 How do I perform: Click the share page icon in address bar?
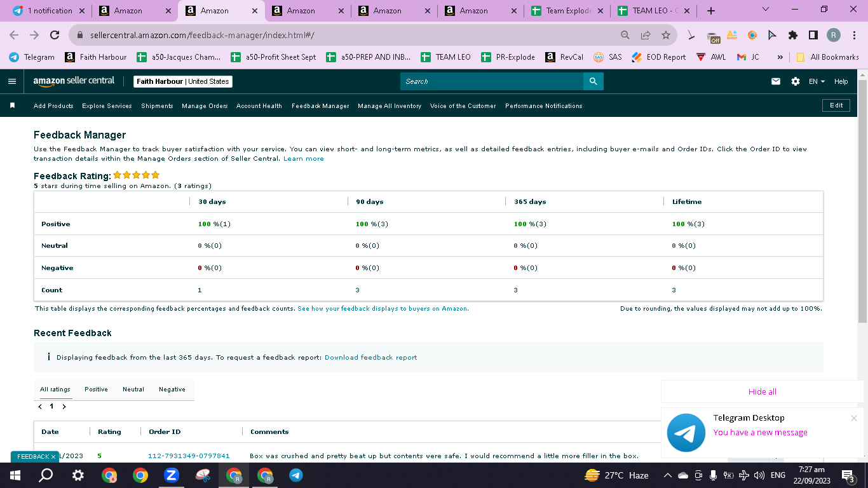[646, 35]
